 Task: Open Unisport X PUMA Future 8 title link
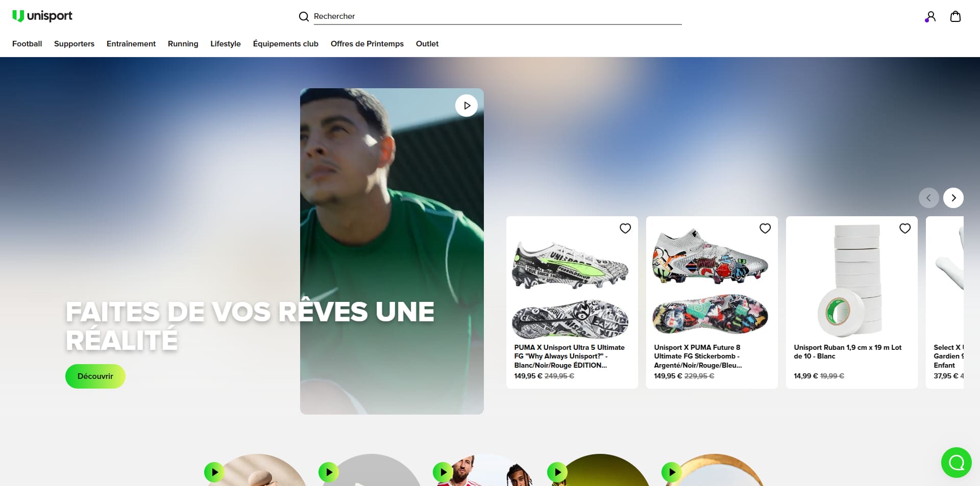pos(698,356)
